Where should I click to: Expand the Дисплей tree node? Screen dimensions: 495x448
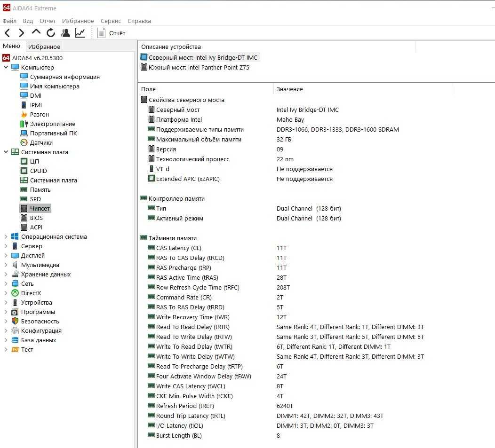[x=6, y=255]
